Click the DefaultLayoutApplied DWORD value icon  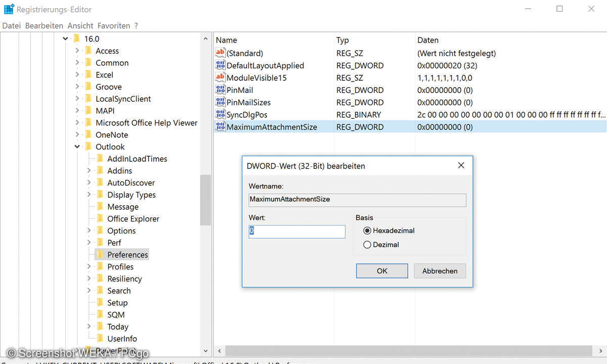point(220,65)
